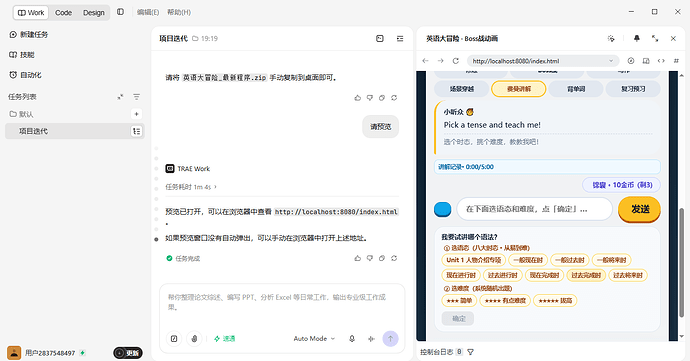Click the 更新 update button
This screenshot has height=361, width=690.
128,353
